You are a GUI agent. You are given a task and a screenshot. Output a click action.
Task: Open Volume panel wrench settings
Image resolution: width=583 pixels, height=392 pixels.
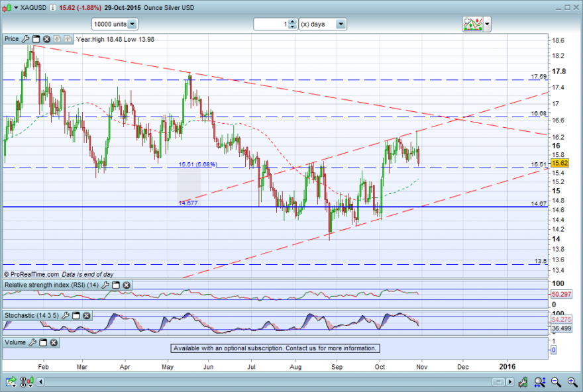point(32,342)
